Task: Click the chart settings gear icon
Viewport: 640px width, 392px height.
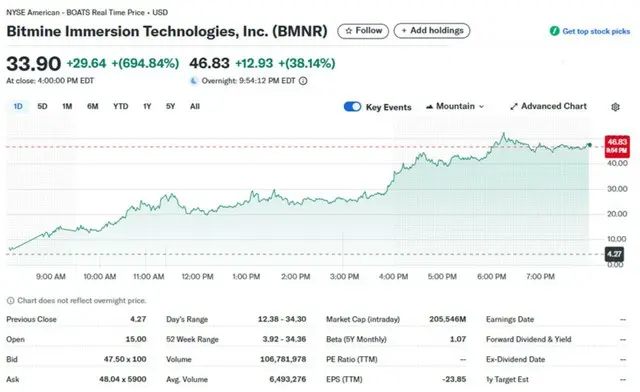Action: [x=616, y=107]
